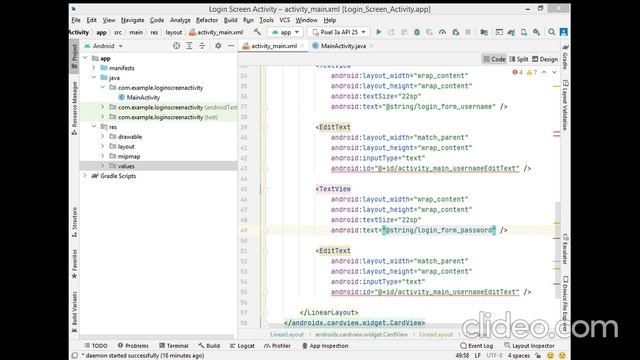This screenshot has width=640, height=360.
Task: Expand the Gradle Scripts node
Action: (85, 176)
